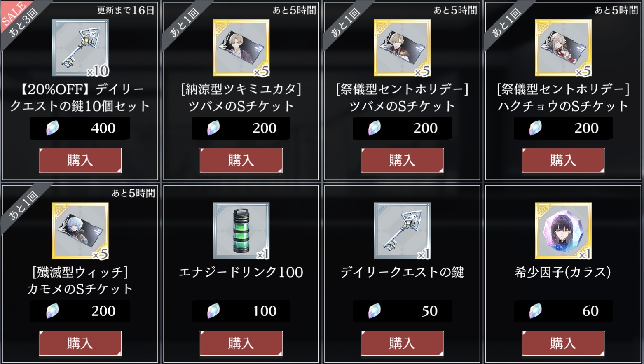Screen dimensions: 644x364
Task: Click 購入 under 納涼型ツキミユカタ ticket
Action: pos(241,160)
